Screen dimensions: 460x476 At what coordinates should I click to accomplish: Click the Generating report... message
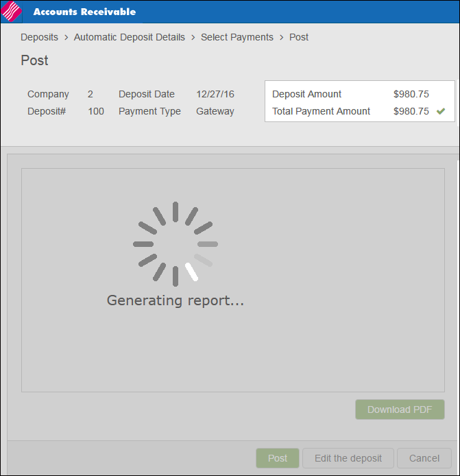click(175, 300)
